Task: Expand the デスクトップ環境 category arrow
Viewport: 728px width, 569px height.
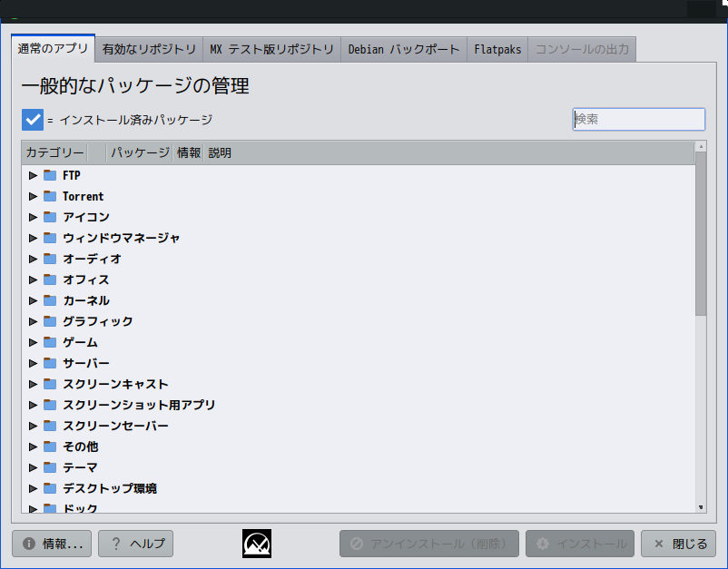Action: (x=33, y=489)
